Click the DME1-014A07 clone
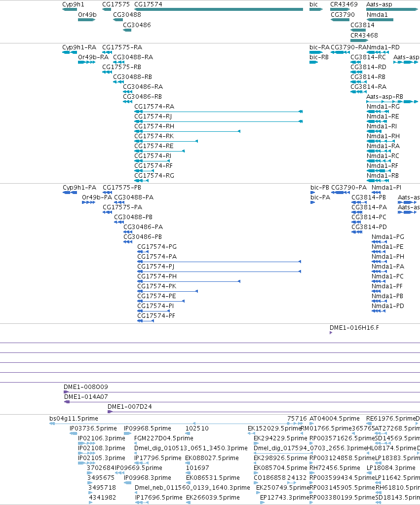Image resolution: width=420 pixels, height=505 pixels. click(242, 402)
